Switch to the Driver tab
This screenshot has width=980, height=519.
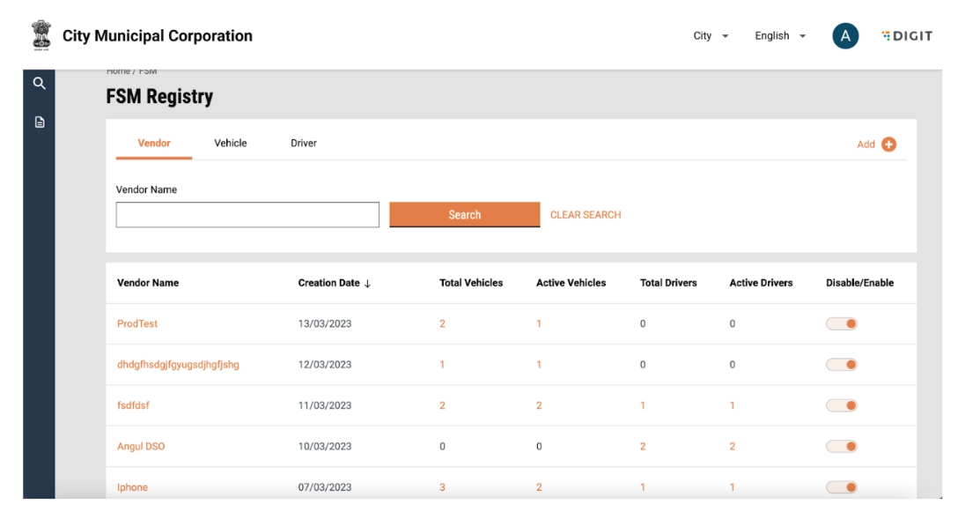(304, 144)
